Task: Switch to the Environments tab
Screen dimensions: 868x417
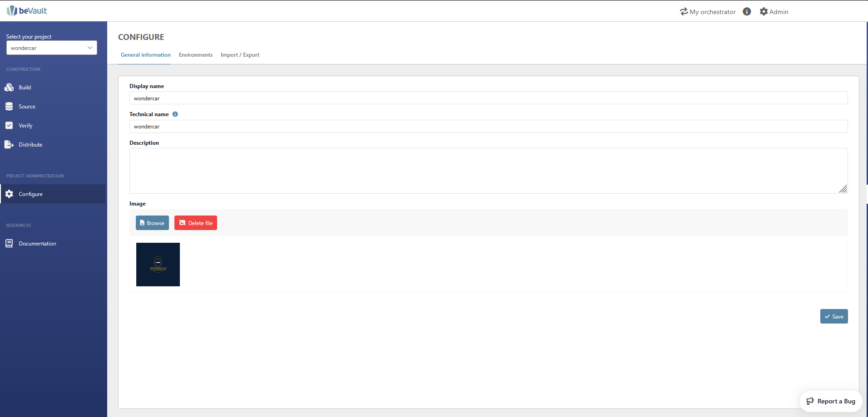Action: click(x=196, y=55)
